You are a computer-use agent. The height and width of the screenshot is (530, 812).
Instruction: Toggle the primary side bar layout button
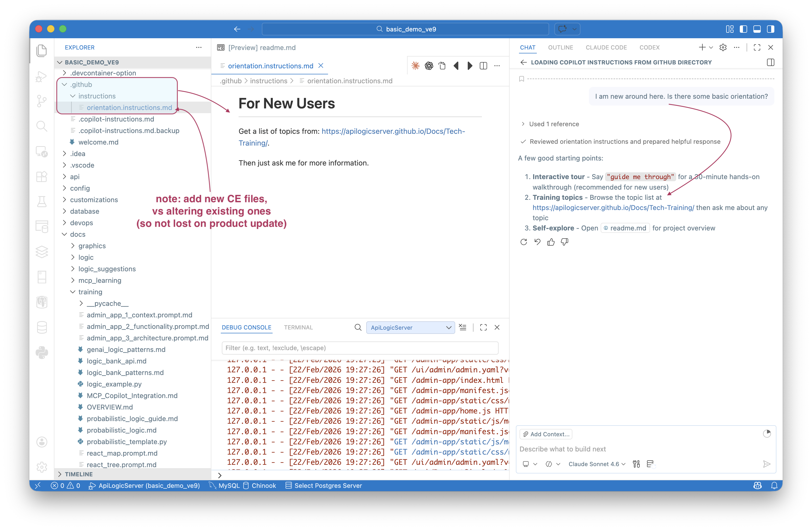coord(743,29)
